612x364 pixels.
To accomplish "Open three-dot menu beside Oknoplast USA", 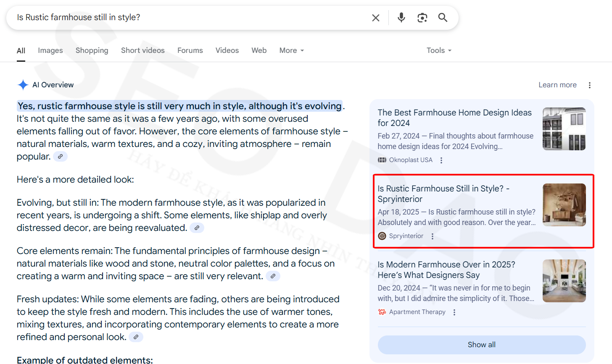I will (441, 160).
